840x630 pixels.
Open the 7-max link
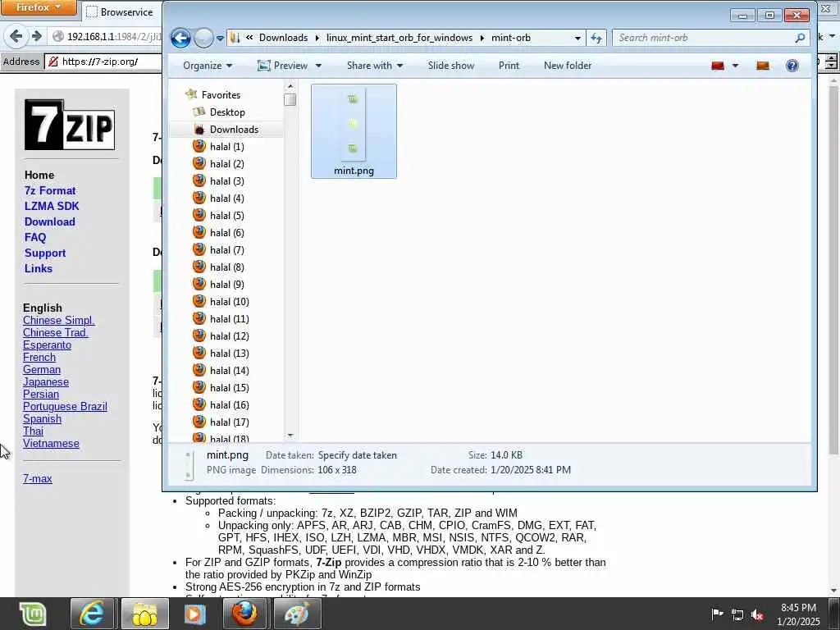38,479
